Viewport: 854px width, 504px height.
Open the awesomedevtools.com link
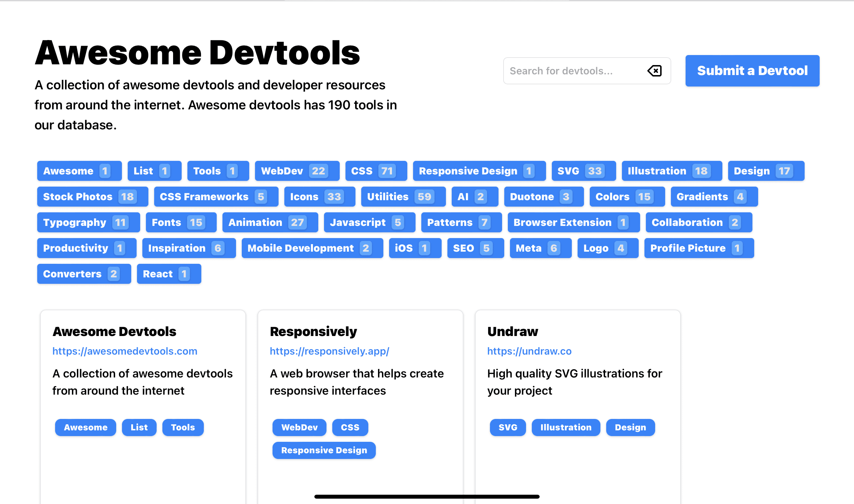(125, 351)
